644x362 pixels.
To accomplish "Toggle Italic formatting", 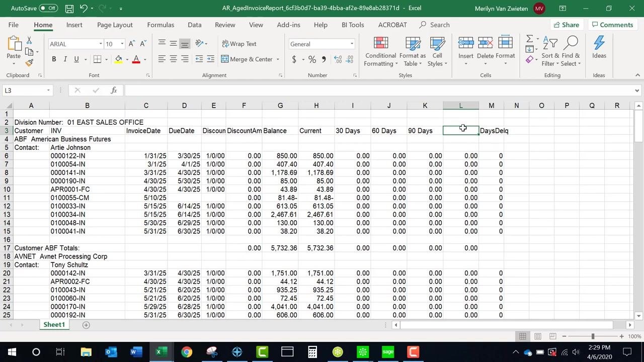I will click(x=65, y=59).
